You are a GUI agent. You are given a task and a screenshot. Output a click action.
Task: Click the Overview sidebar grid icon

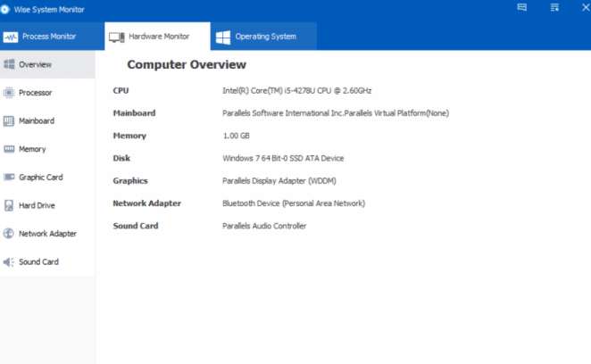[x=9, y=64]
